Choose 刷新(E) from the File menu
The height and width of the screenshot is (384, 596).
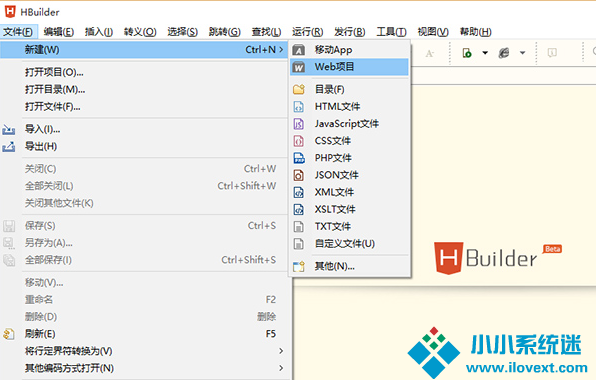pyautogui.click(x=144, y=334)
